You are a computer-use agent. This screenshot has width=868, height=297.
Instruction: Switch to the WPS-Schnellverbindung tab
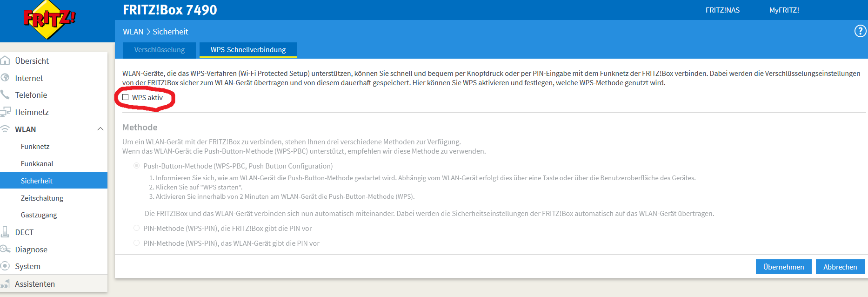248,50
